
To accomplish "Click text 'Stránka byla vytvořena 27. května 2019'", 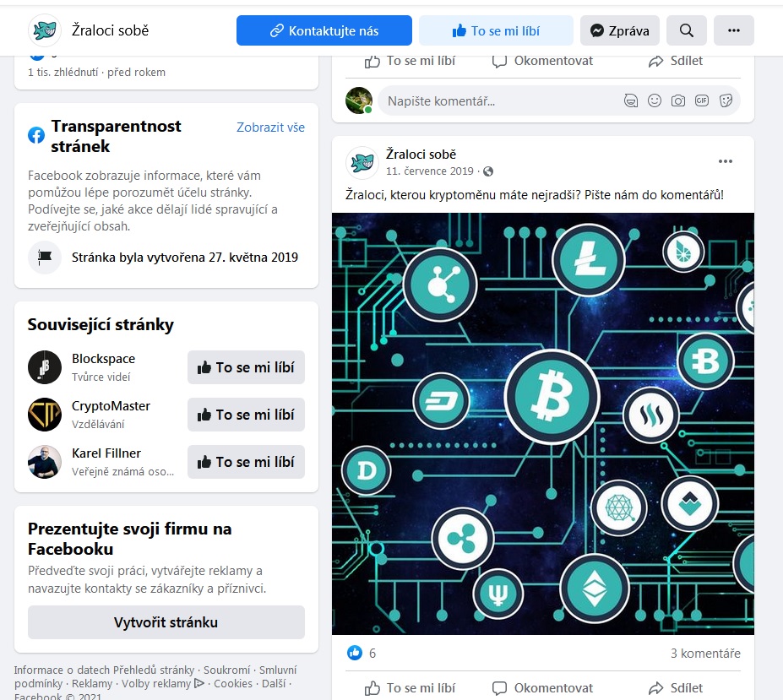I will coord(185,258).
